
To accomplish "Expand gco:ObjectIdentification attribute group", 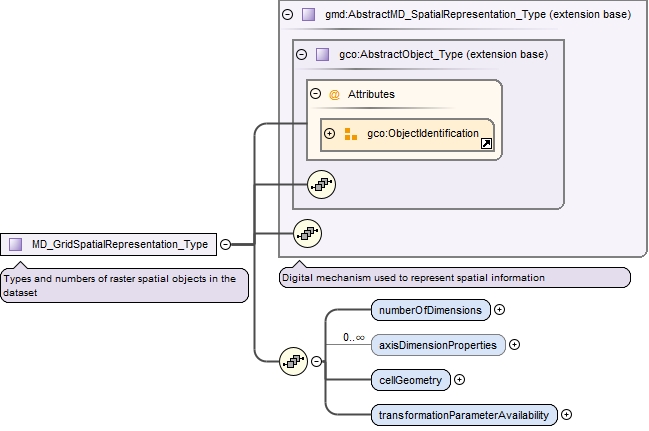I will (330, 134).
